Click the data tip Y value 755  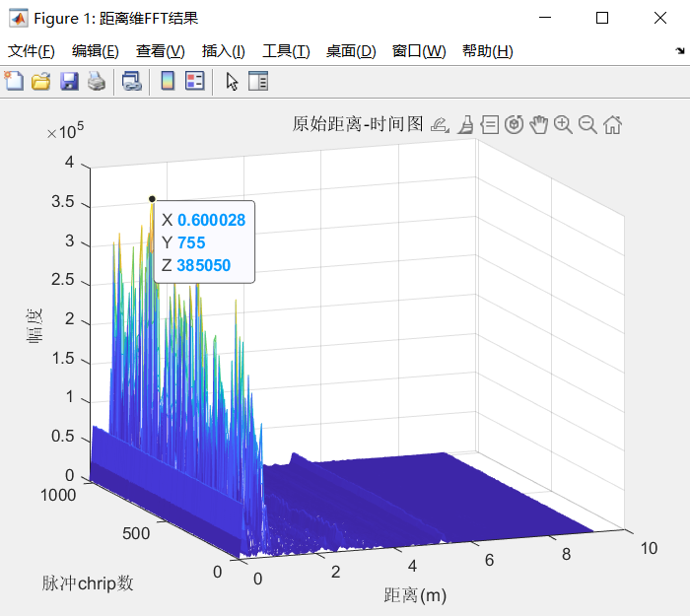point(191,242)
